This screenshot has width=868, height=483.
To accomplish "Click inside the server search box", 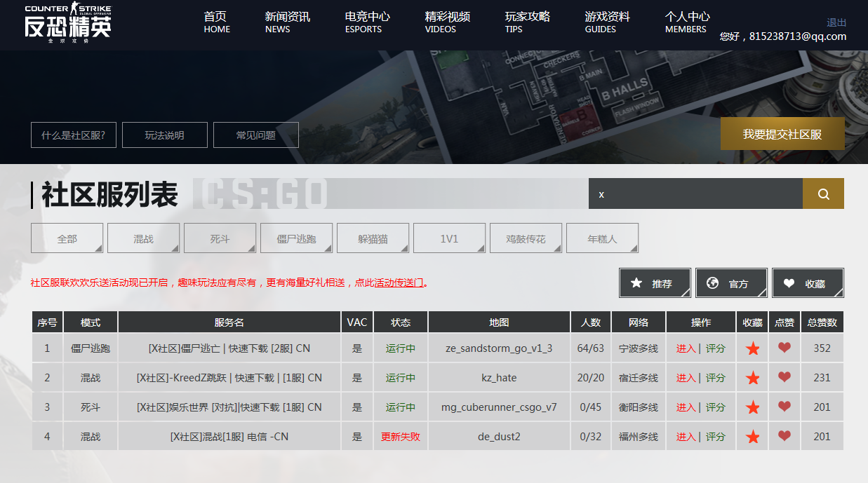I will [x=695, y=193].
